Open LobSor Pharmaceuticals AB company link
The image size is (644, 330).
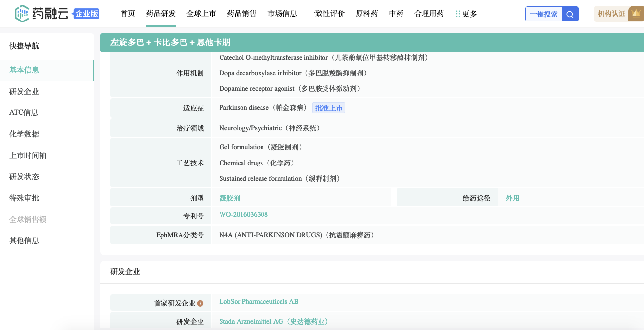[x=259, y=302]
